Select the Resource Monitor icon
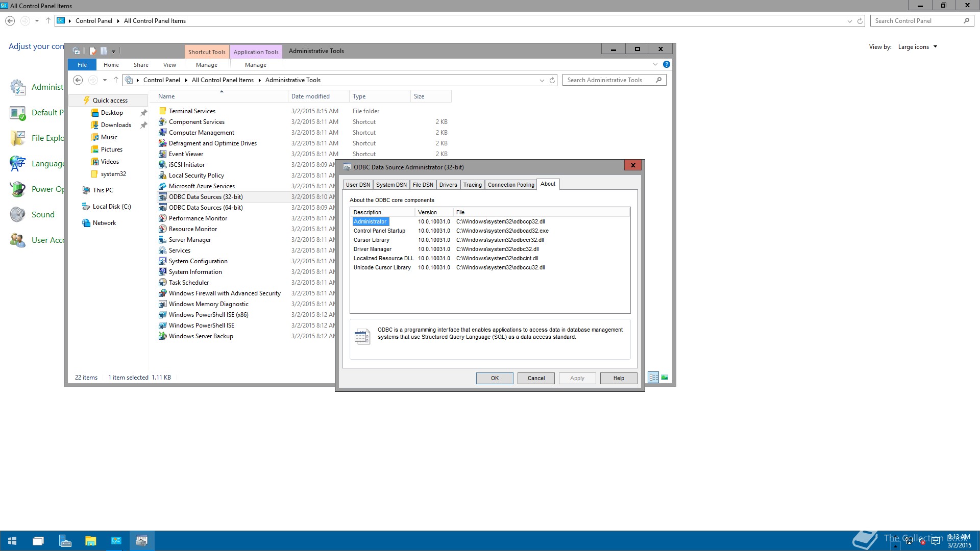This screenshot has height=551, width=980. pyautogui.click(x=162, y=229)
